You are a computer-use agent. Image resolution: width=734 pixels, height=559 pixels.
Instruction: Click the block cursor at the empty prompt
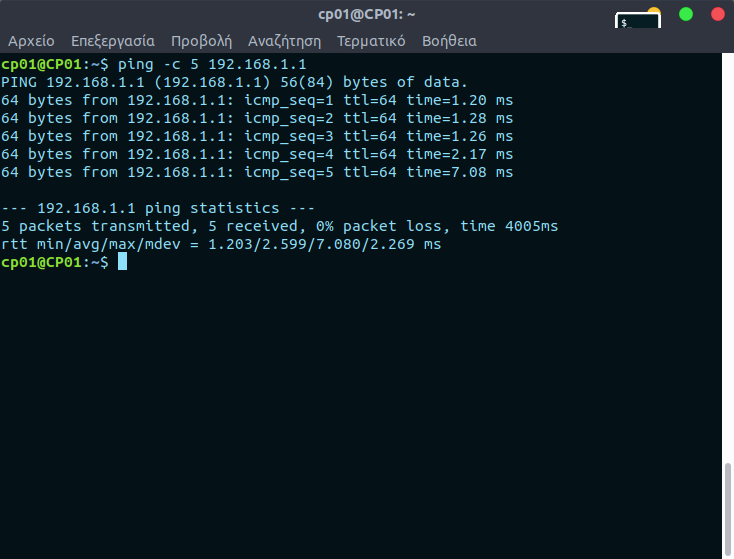click(122, 262)
